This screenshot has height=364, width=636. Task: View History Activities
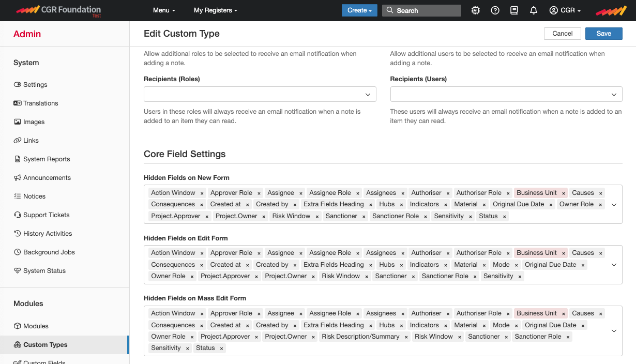(48, 233)
